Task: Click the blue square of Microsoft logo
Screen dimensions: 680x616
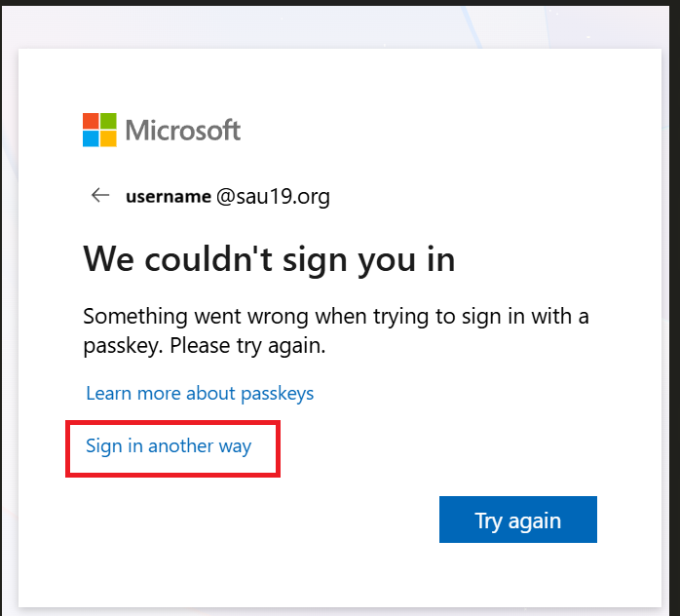Action: (x=91, y=138)
